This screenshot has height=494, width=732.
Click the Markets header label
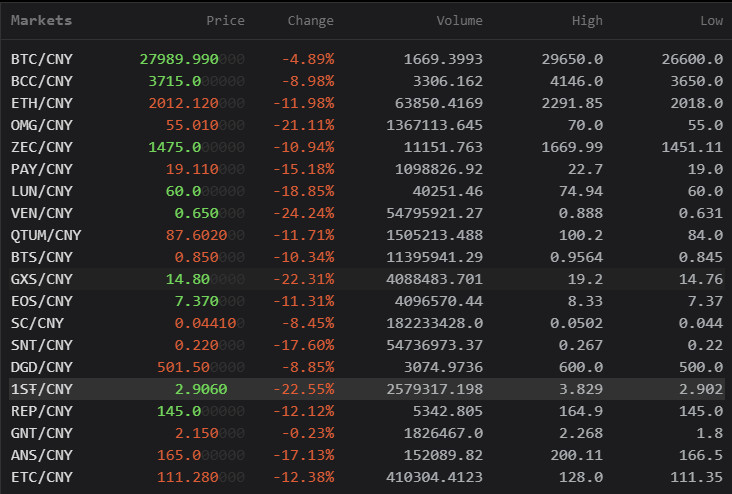[41, 20]
